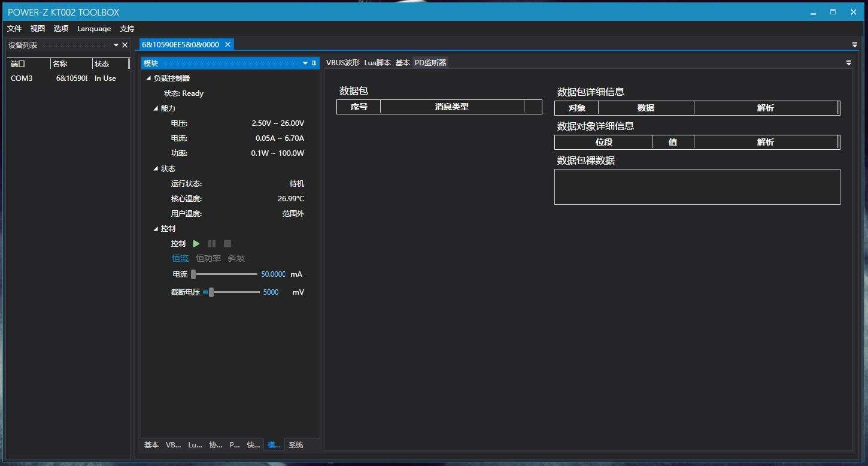The image size is (868, 466).
Task: Click the 序号 column header
Action: click(359, 107)
